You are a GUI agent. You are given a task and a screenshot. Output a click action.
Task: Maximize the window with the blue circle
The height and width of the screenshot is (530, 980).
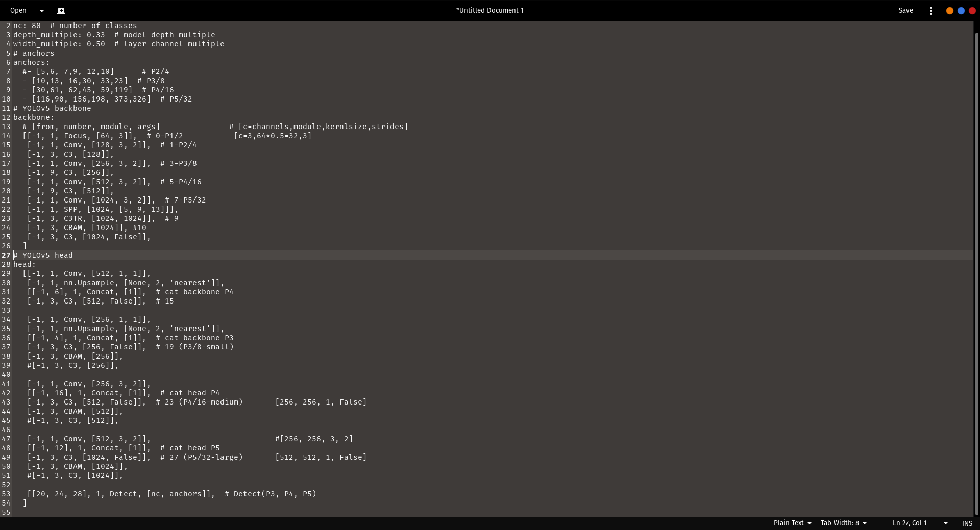tap(961, 10)
